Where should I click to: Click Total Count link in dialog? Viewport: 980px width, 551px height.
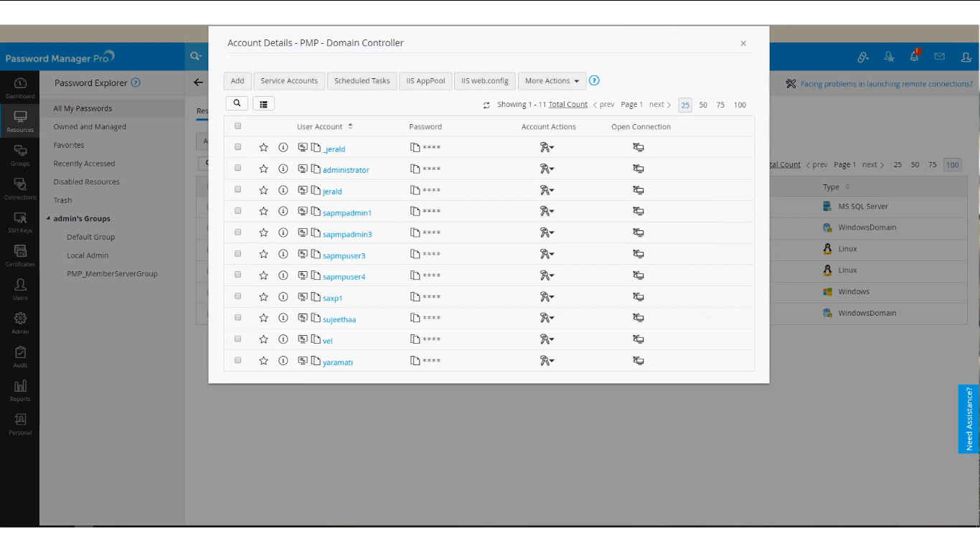tap(568, 105)
